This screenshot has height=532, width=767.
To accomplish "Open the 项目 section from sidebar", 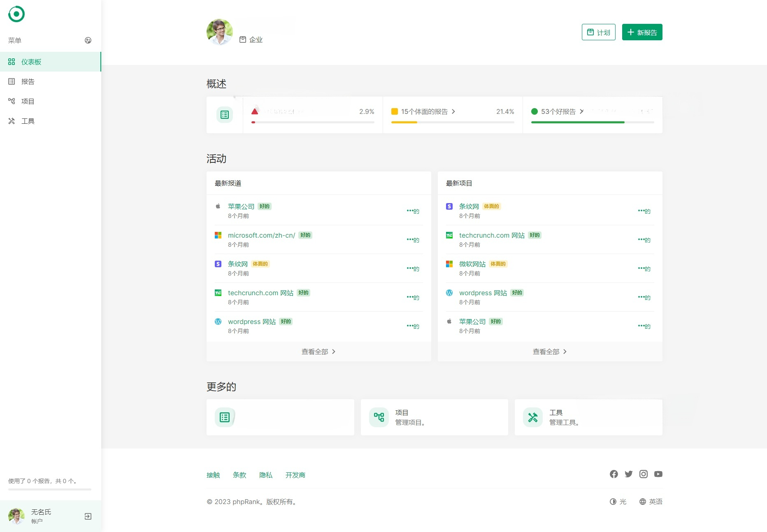I will click(28, 101).
